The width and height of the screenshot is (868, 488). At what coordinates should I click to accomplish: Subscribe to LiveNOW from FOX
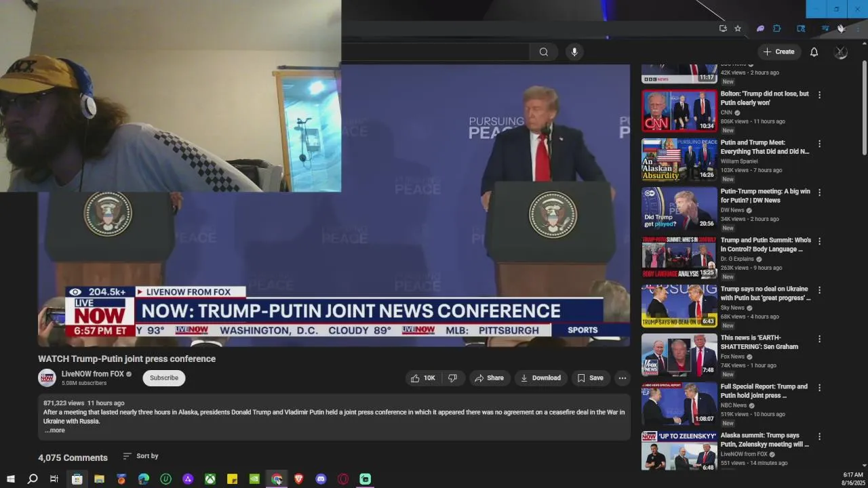click(x=164, y=378)
